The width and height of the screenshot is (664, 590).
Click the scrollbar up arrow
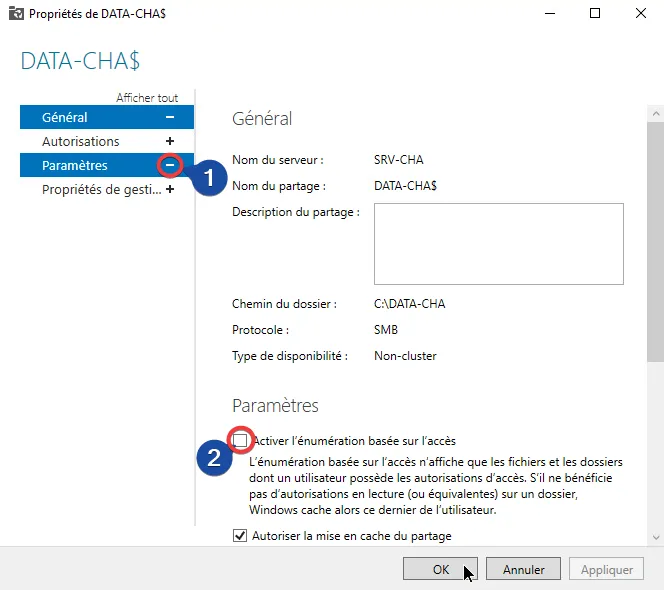coord(655,99)
